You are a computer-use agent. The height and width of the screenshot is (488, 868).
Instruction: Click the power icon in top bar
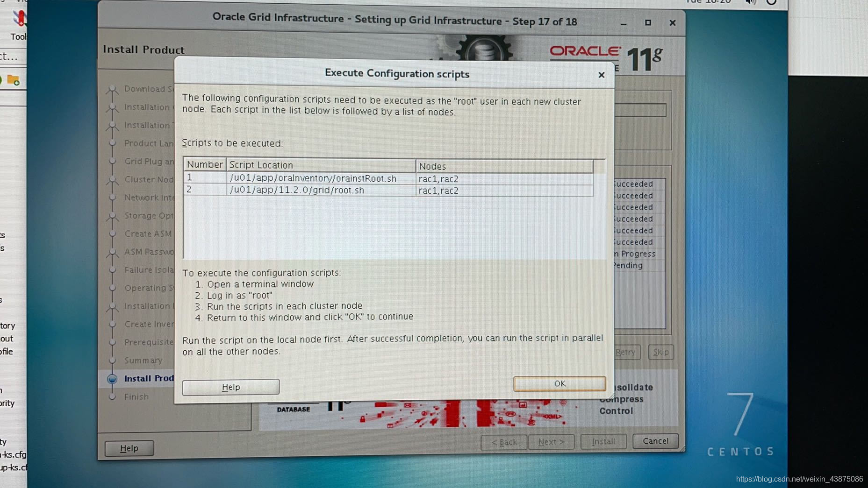tap(771, 2)
